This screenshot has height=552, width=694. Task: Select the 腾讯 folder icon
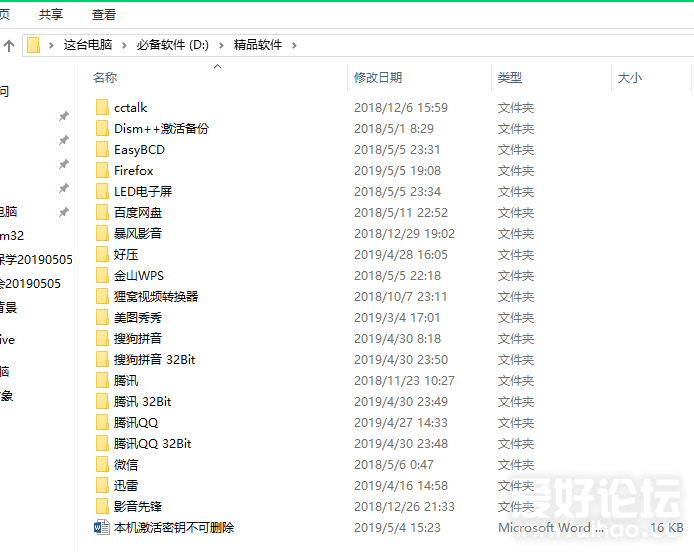(x=102, y=381)
